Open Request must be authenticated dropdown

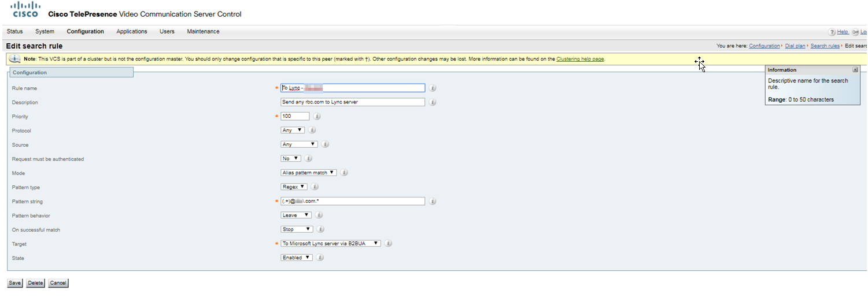291,158
